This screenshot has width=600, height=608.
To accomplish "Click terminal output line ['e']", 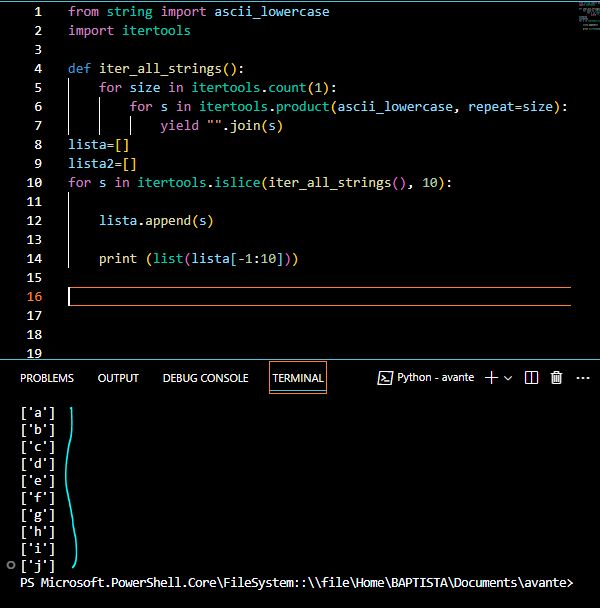I will (38, 481).
